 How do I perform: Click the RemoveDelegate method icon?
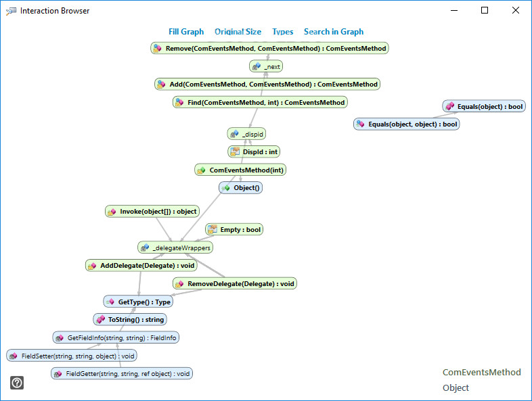click(179, 284)
